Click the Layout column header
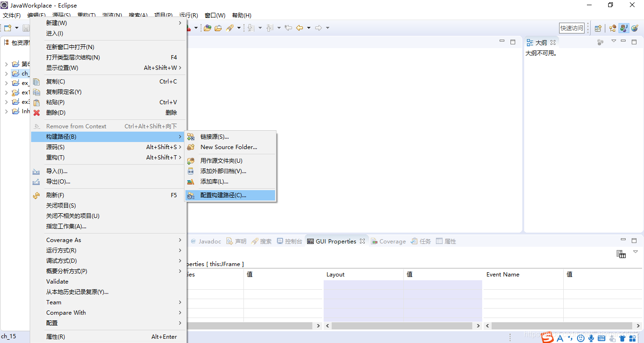The height and width of the screenshot is (343, 644). coord(363,275)
